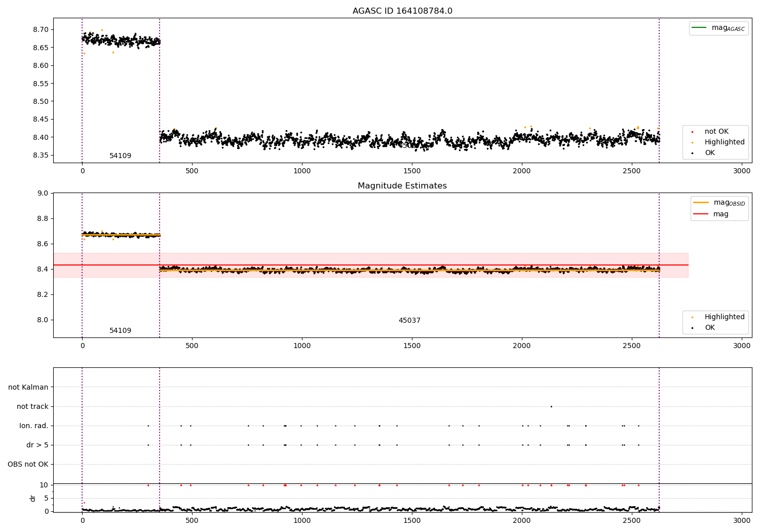The width and height of the screenshot is (760, 532).
Task: Click the "not Kalman" axis label
Action: pyautogui.click(x=28, y=387)
